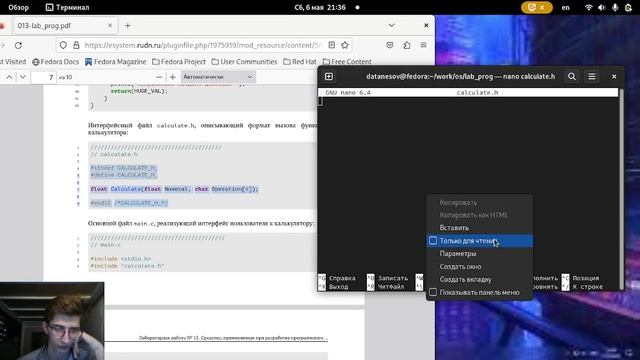Click the terminal search icon
Viewport: 640px width, 360px height.
(571, 76)
